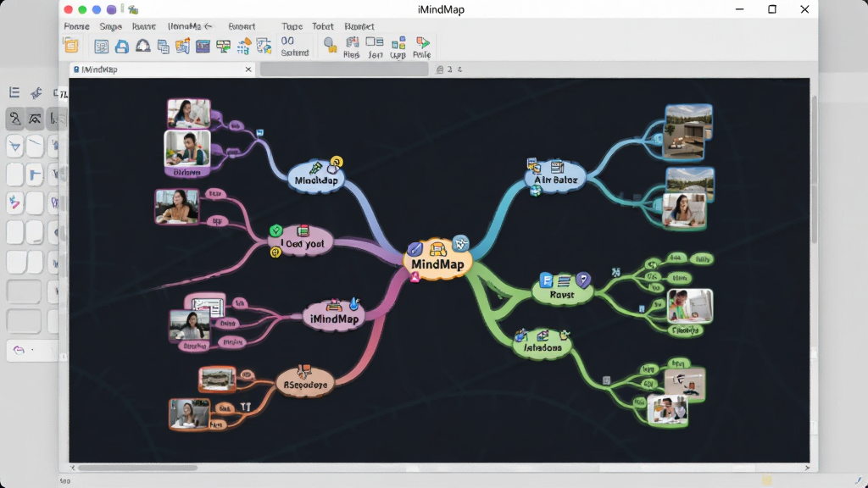Click the '00 Satend' toolbar button
The height and width of the screenshot is (488, 868).
click(294, 47)
